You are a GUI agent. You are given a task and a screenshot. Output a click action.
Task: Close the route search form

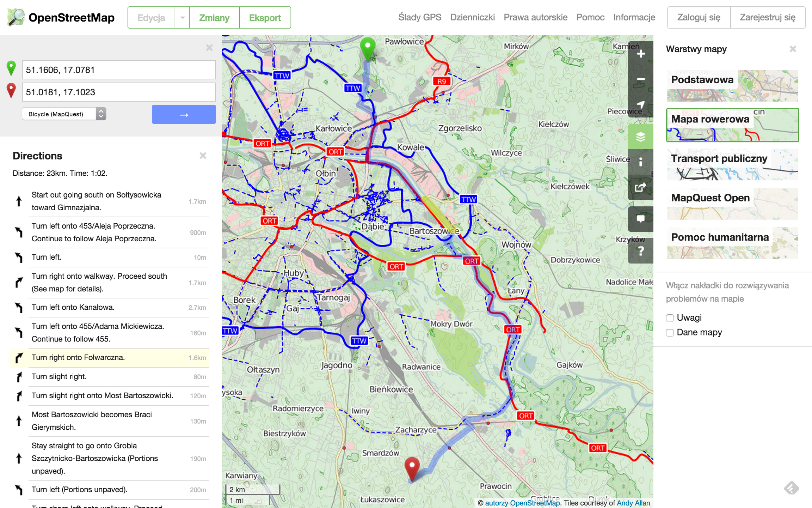pos(209,48)
